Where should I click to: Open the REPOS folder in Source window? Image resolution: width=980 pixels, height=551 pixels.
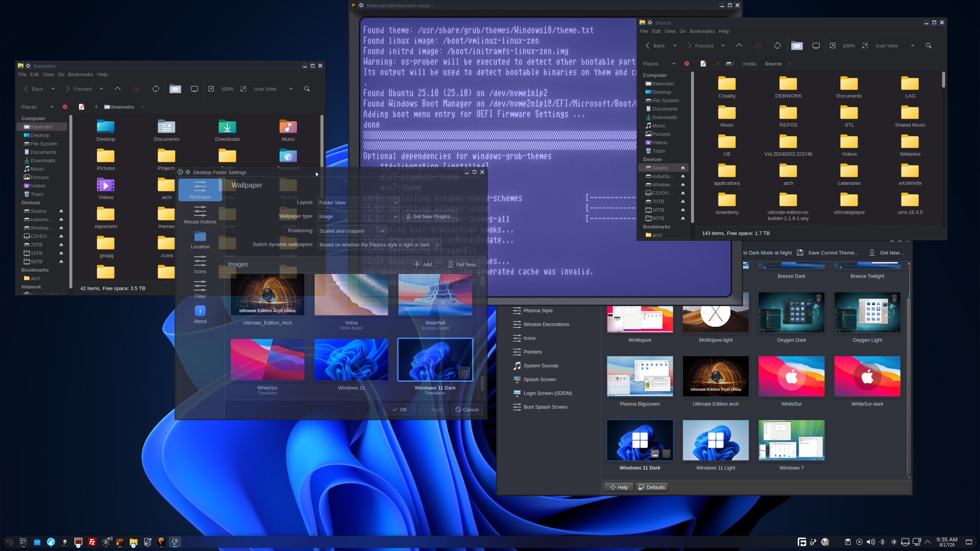788,116
